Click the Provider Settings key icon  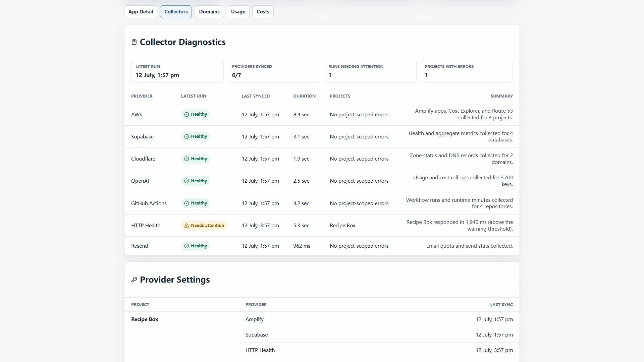134,280
